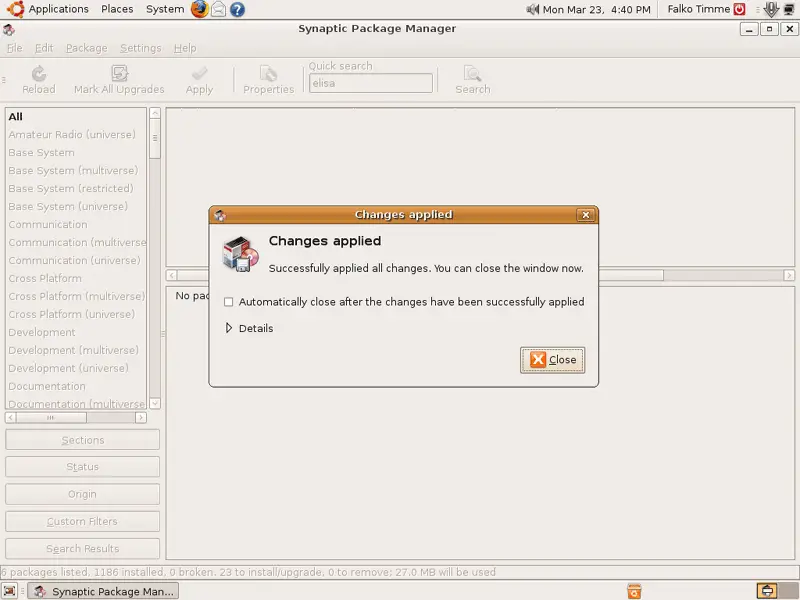The image size is (800, 600).
Task: Open the mail client panel icon
Action: [x=218, y=9]
